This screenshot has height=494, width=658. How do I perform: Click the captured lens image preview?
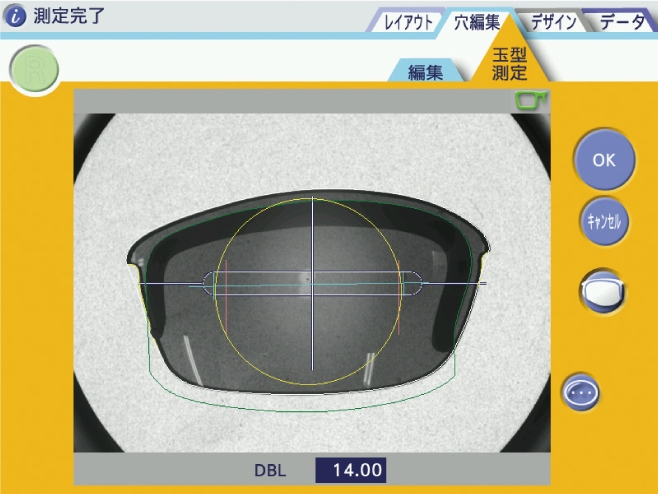tap(312, 282)
